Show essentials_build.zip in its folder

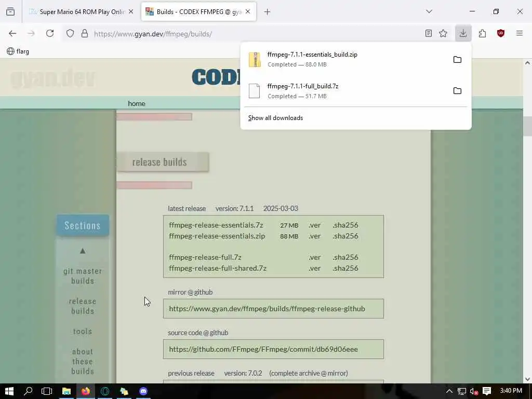(457, 59)
